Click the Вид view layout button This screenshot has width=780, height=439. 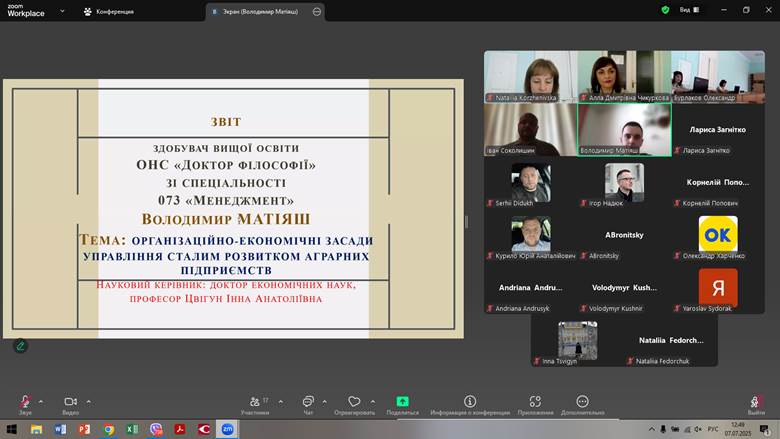pos(690,10)
